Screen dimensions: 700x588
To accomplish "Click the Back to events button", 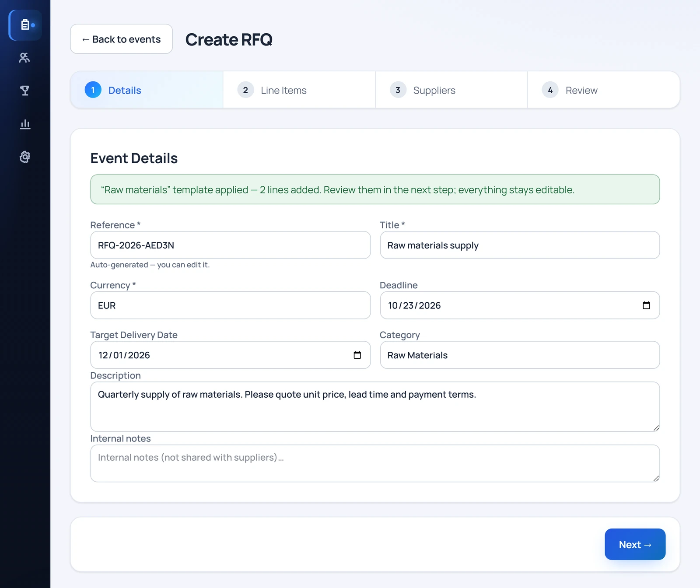I will point(122,39).
